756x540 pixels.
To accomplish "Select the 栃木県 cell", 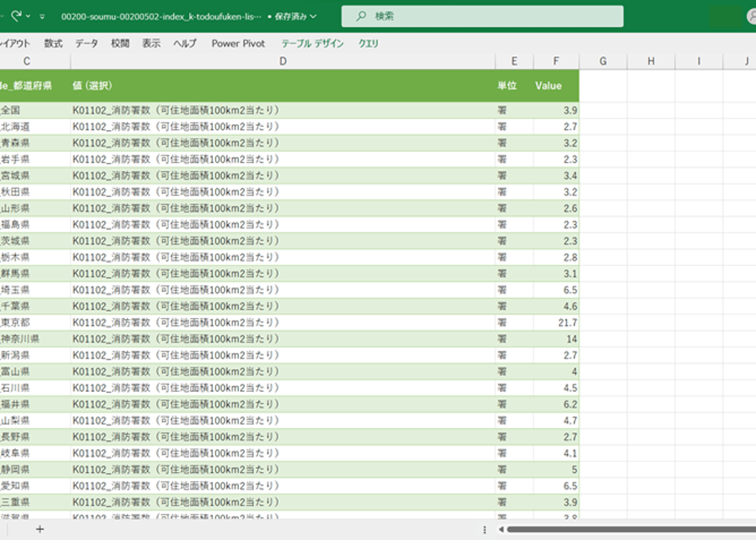I will coord(35,258).
